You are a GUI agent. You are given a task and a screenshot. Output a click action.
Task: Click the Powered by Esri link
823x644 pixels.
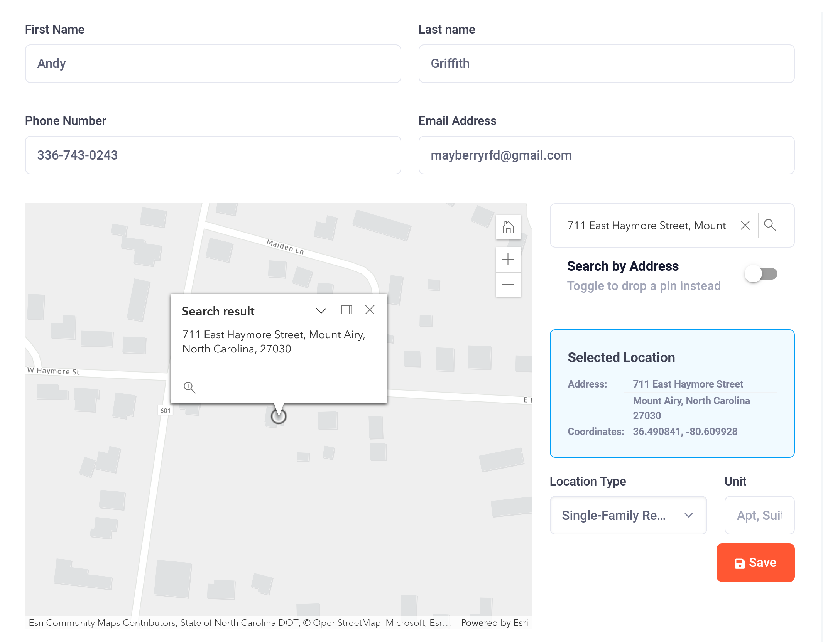point(494,623)
